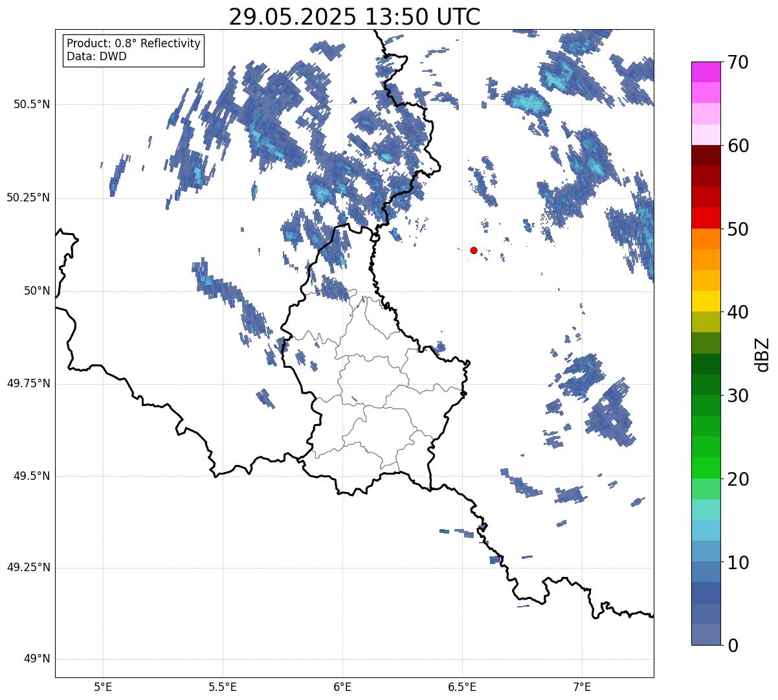Click the dark green swatch just above 30 dBZ

(706, 385)
